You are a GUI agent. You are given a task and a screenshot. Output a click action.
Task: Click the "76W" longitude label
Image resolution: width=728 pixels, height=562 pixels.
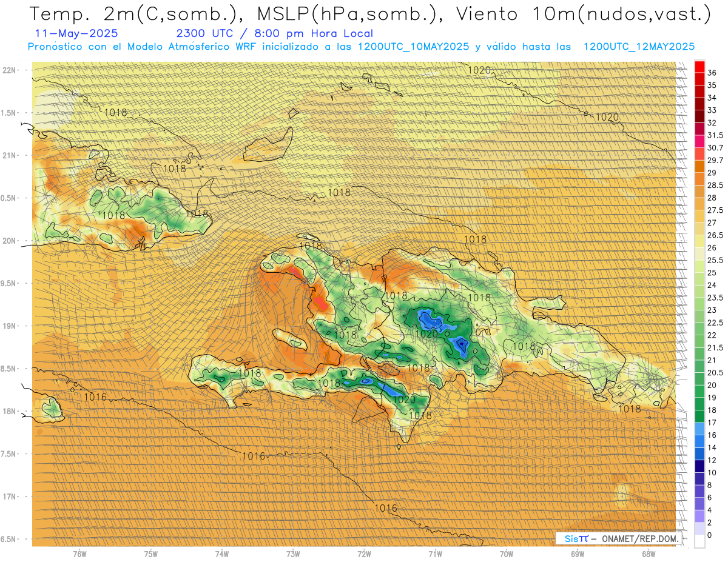point(79,554)
